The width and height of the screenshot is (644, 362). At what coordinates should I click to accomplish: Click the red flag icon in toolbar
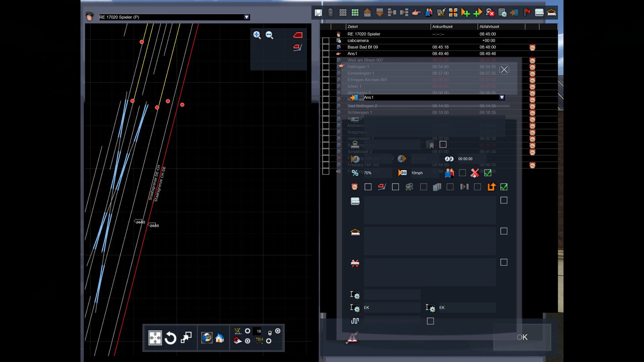coord(527,12)
